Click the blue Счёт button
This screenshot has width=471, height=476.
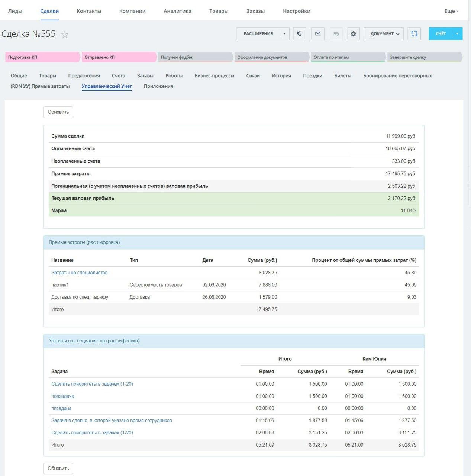point(441,33)
